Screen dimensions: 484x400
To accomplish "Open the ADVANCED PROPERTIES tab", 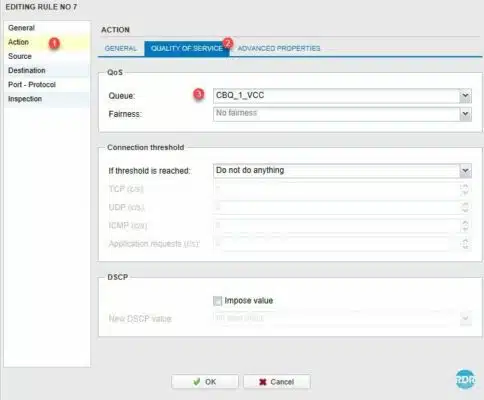I will pyautogui.click(x=279, y=49).
